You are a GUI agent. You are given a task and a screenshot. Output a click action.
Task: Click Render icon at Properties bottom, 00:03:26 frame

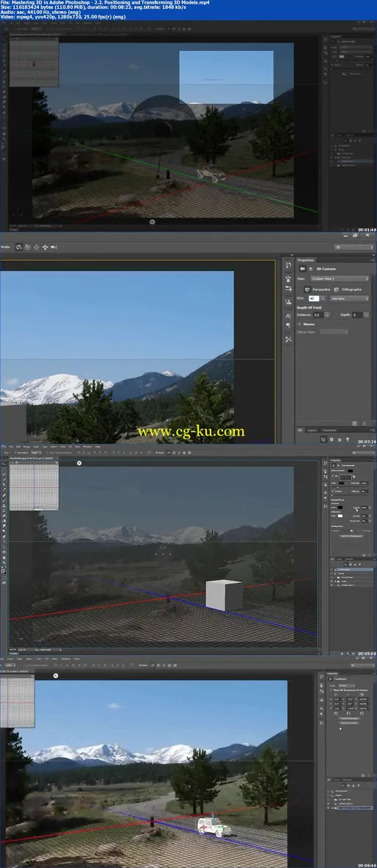[x=354, y=424]
